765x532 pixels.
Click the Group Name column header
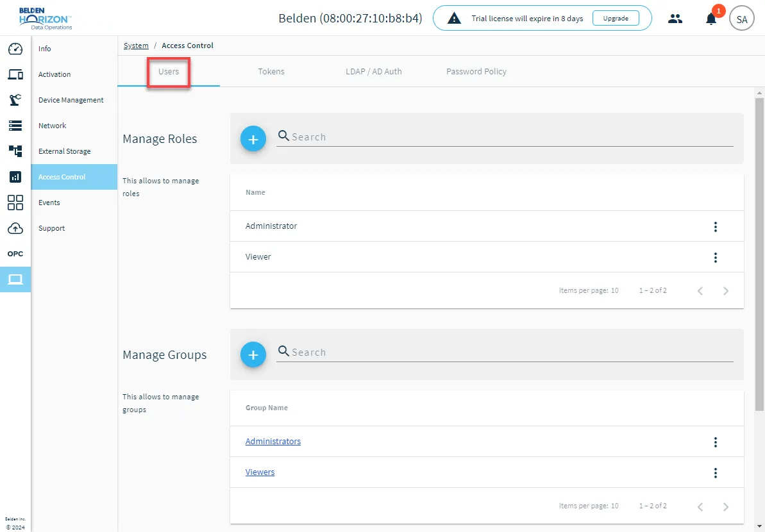pos(266,408)
